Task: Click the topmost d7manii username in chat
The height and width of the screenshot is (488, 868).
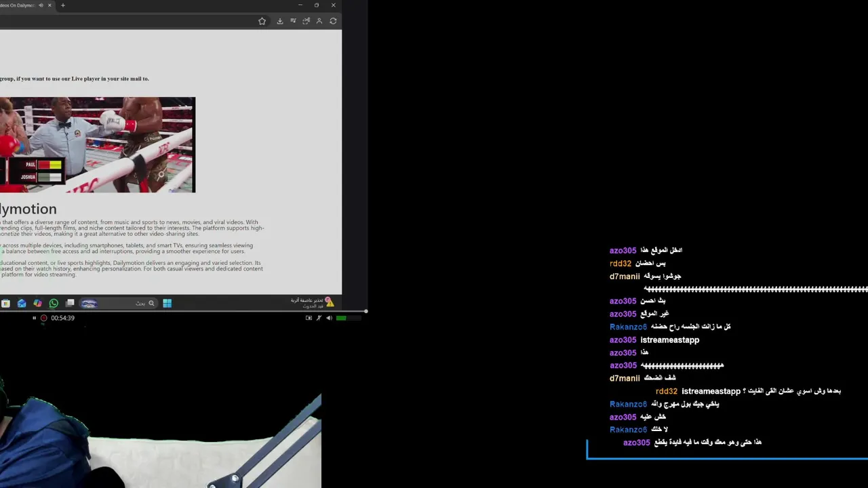Action: tap(625, 277)
